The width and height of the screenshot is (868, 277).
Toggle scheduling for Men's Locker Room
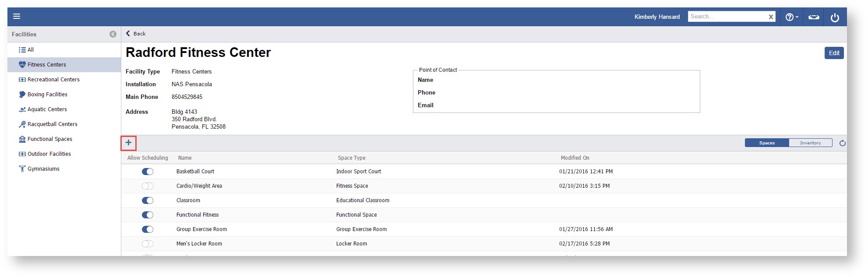pos(148,244)
